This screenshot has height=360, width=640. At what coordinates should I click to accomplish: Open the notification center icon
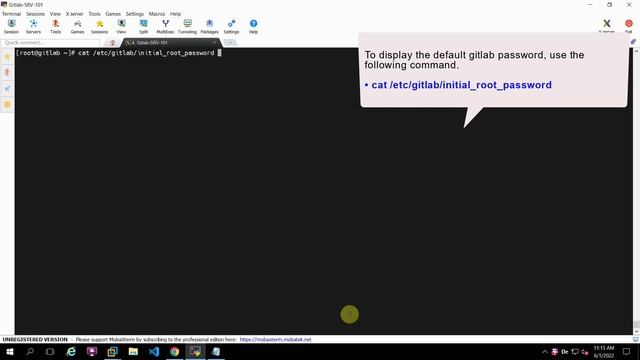pyautogui.click(x=627, y=351)
